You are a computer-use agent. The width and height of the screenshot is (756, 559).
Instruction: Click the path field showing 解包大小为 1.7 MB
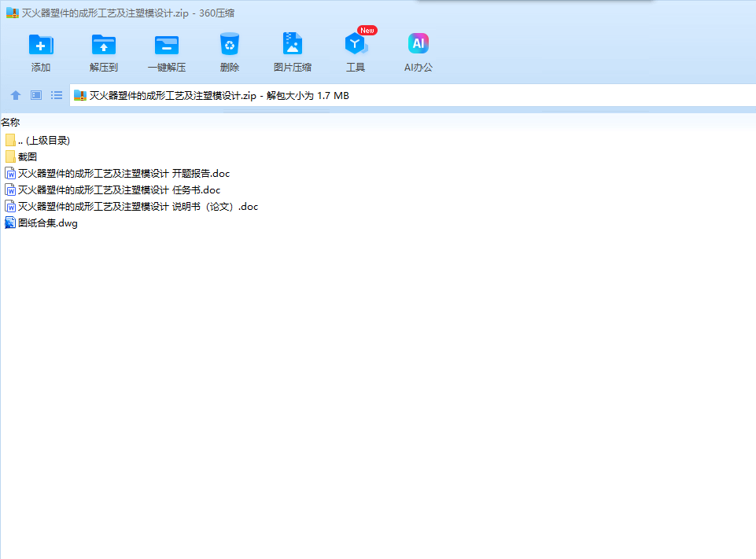[413, 95]
